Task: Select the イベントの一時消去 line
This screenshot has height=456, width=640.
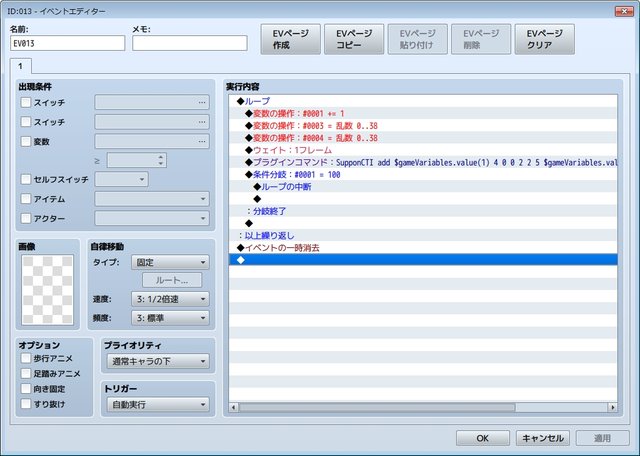Action: [423, 248]
